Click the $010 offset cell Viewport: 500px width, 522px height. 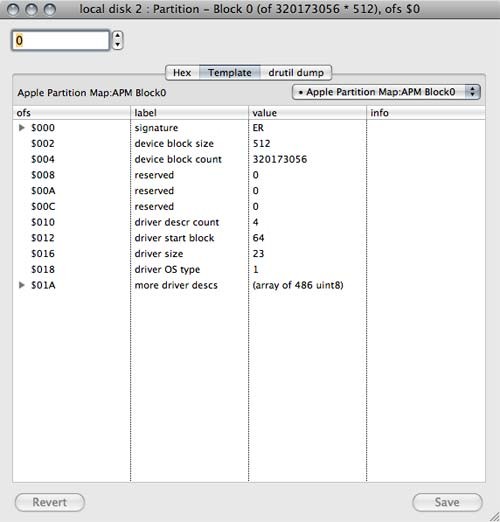click(x=43, y=222)
